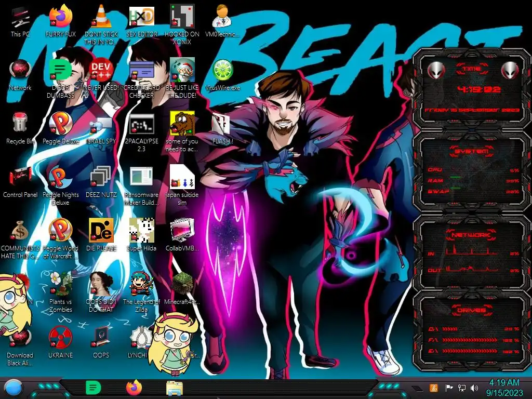Open the COMMUNISTS HATE THIS money bag icon
The height and width of the screenshot is (399, 532).
(20, 231)
